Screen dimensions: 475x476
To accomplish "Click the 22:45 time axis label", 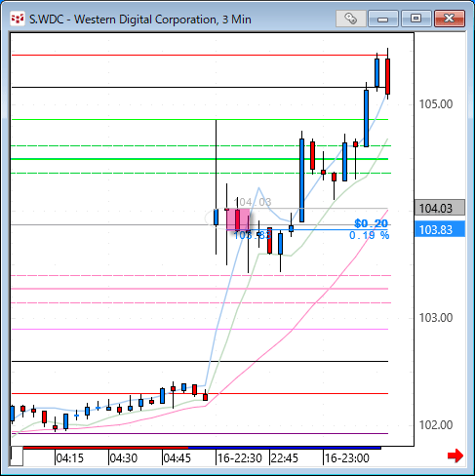I will [285, 458].
